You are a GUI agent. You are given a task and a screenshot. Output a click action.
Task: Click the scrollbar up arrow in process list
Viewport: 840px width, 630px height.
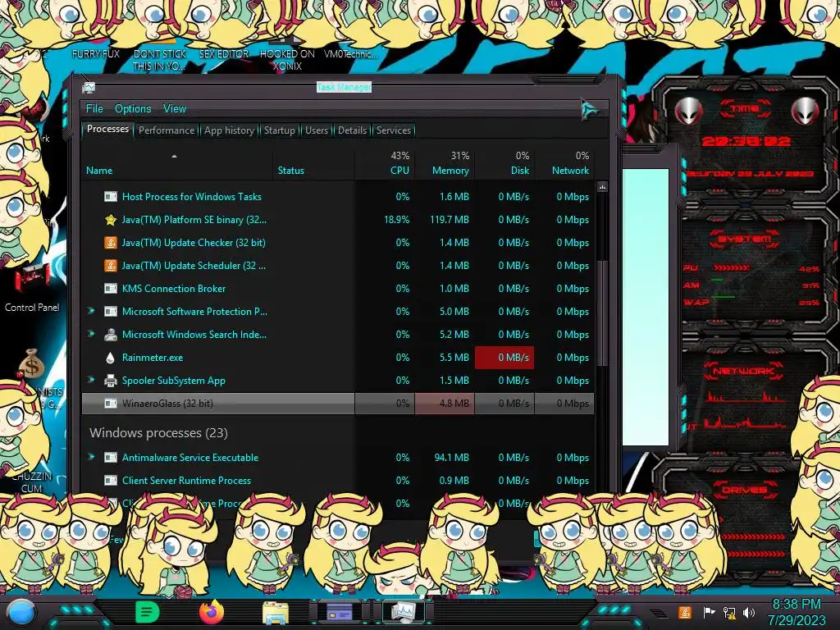click(x=602, y=187)
